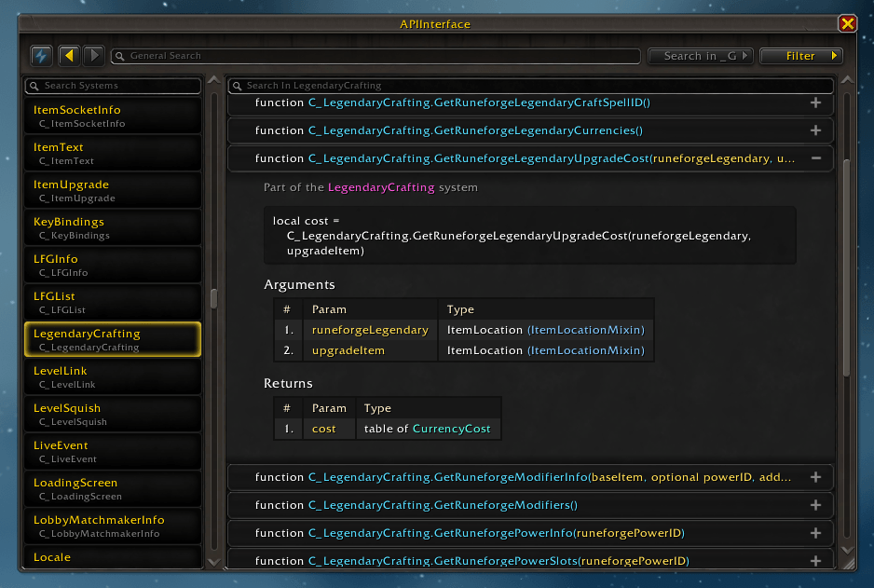Expand GetRuneforgePowerInfo with plus icon

pyautogui.click(x=815, y=533)
